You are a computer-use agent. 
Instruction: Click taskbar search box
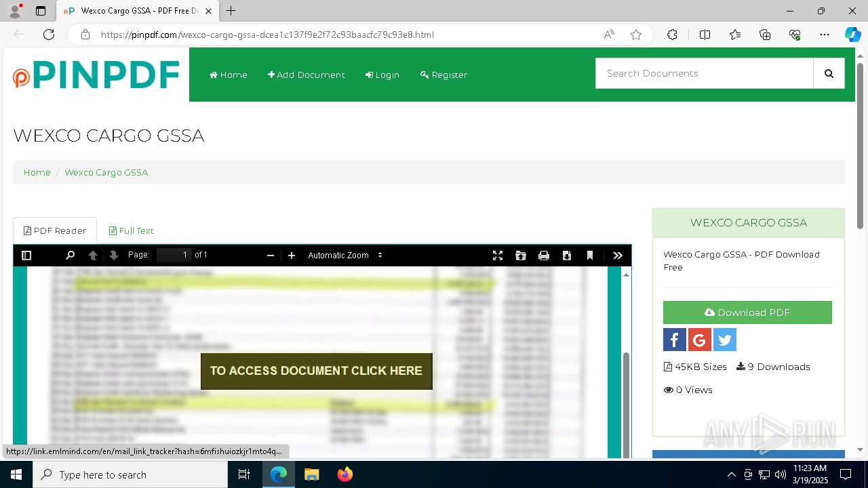(130, 474)
